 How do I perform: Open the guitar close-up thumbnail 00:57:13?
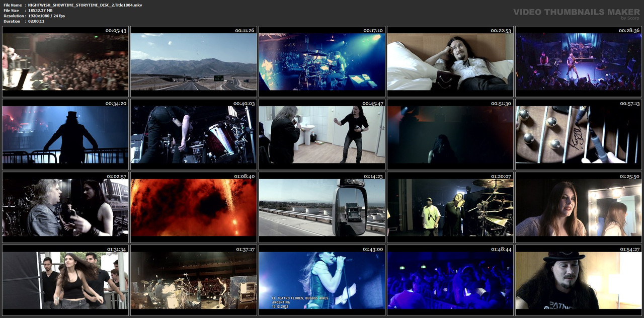(579, 134)
